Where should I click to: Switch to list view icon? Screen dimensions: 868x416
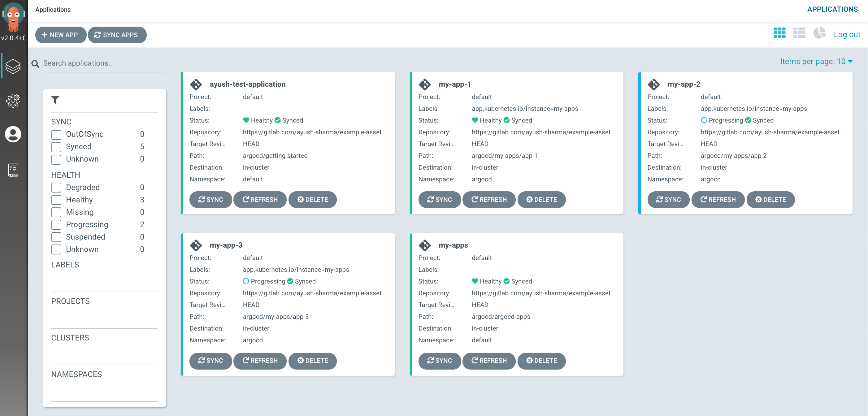click(799, 33)
